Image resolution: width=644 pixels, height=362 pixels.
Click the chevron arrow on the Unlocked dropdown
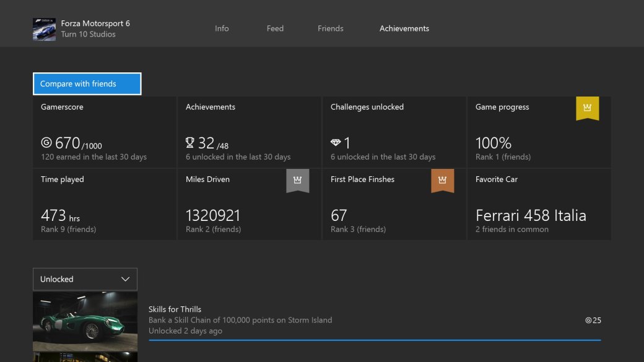125,279
